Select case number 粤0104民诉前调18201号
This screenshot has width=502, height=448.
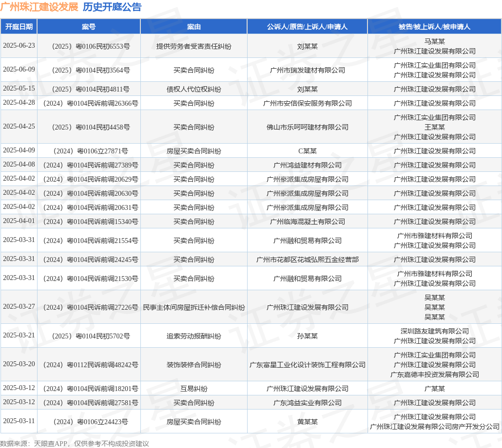pos(91,389)
